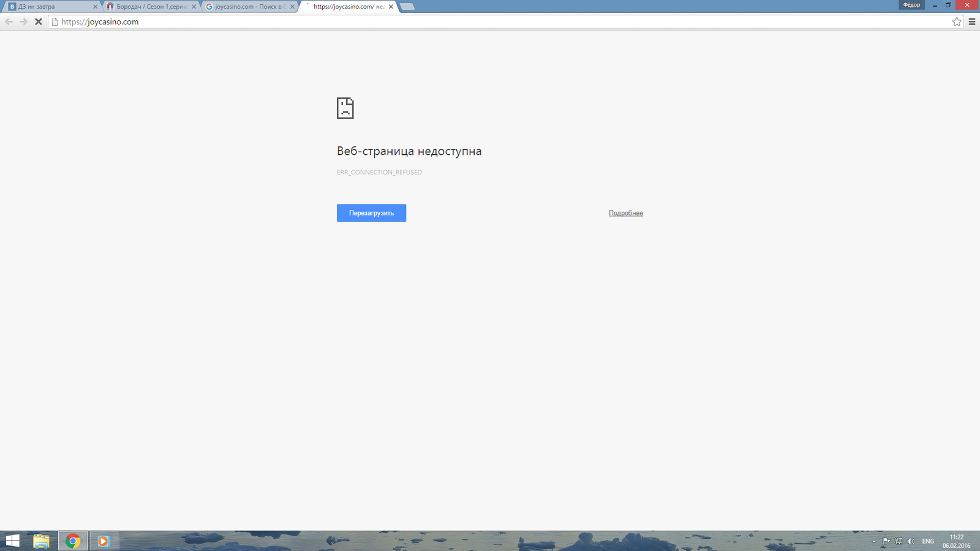Image resolution: width=980 pixels, height=551 pixels.
Task: Close the joycasino.com Google search tab
Action: (x=292, y=7)
